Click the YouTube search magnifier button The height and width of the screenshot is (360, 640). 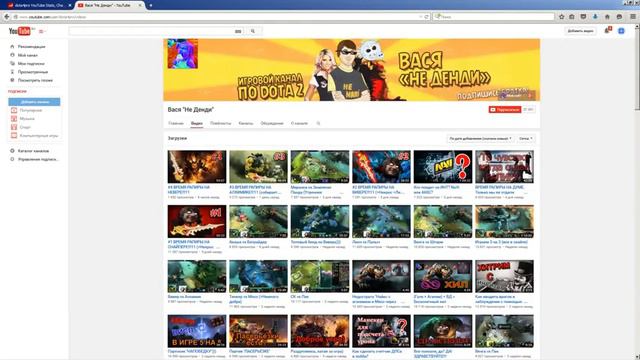(253, 31)
